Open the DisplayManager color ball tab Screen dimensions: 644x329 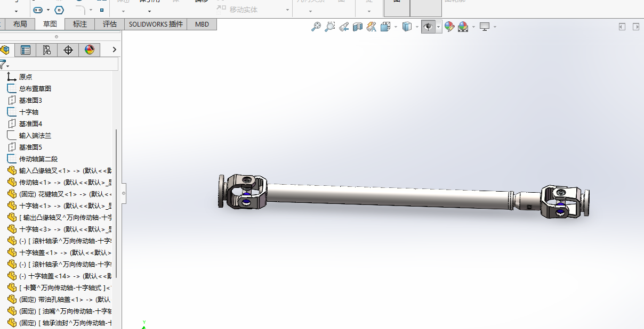(90, 50)
